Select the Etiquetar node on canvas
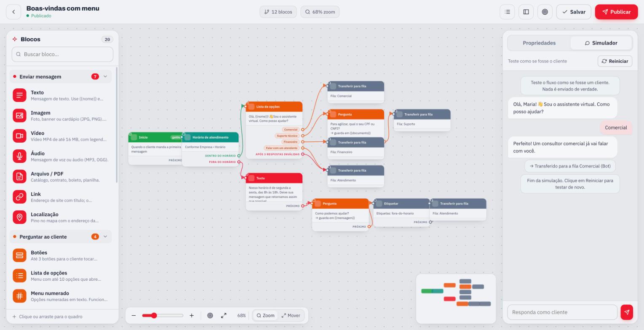The width and height of the screenshot is (644, 330). [x=401, y=213]
